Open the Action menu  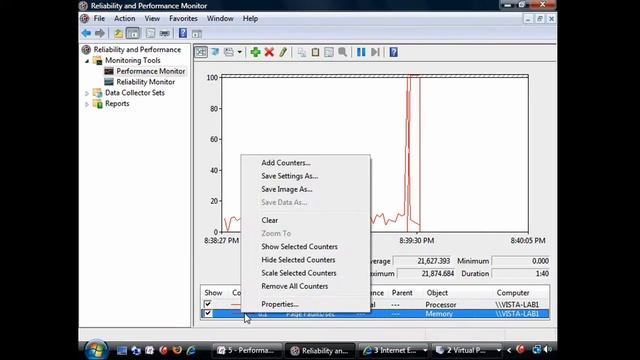point(124,18)
